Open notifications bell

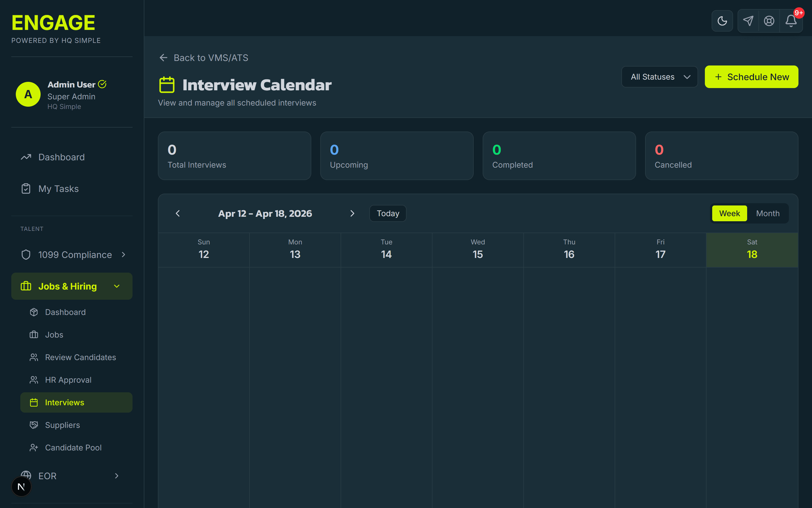tap(791, 21)
